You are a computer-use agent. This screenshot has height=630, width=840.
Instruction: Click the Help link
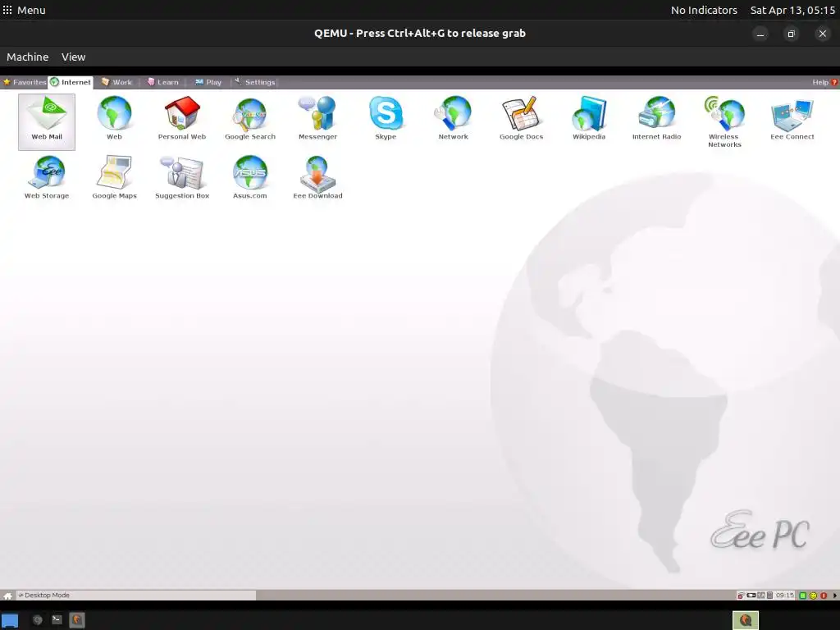(x=824, y=82)
